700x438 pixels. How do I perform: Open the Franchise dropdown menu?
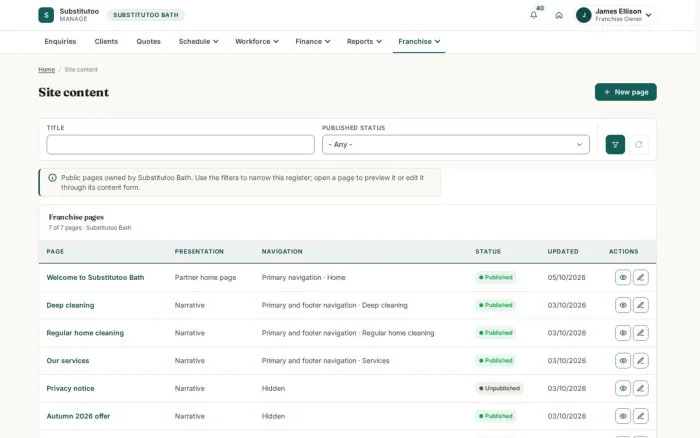tap(419, 42)
